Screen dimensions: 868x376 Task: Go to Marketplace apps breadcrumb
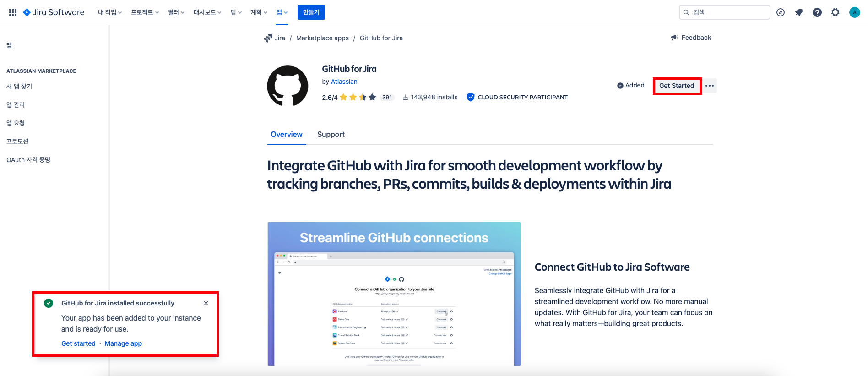322,38
